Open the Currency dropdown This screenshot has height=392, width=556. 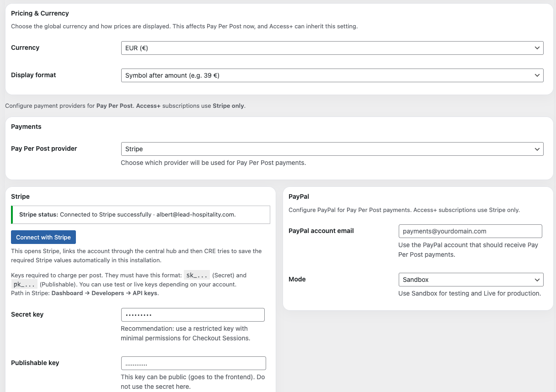332,48
